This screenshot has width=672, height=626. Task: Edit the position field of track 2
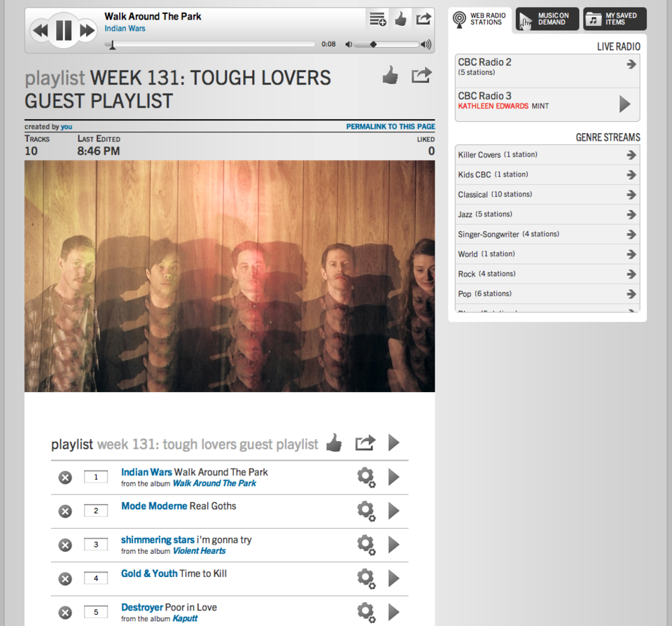coord(96,510)
